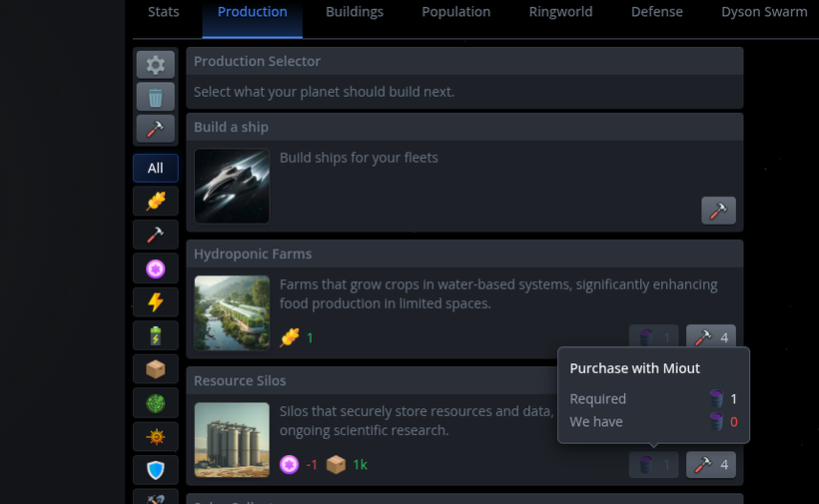Screen dimensions: 819x504
Task: Click the trash can delete icon
Action: 156,97
